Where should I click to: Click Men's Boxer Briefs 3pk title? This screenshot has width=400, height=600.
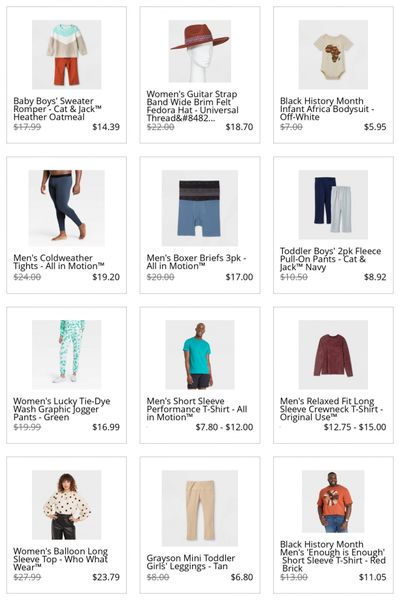[196, 262]
